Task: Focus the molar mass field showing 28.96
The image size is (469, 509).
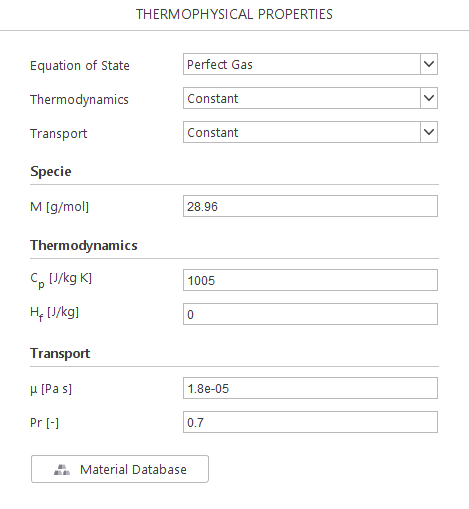Action: click(x=310, y=206)
